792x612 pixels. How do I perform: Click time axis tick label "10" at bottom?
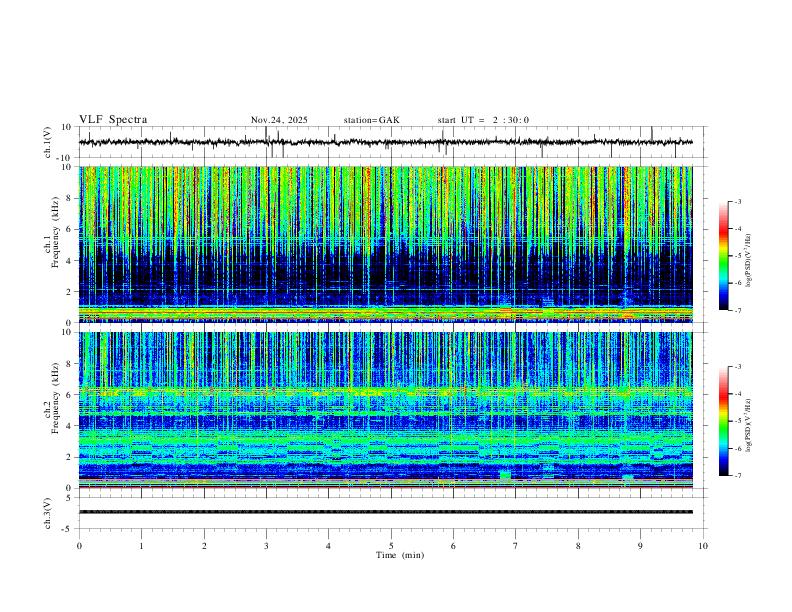tap(703, 546)
